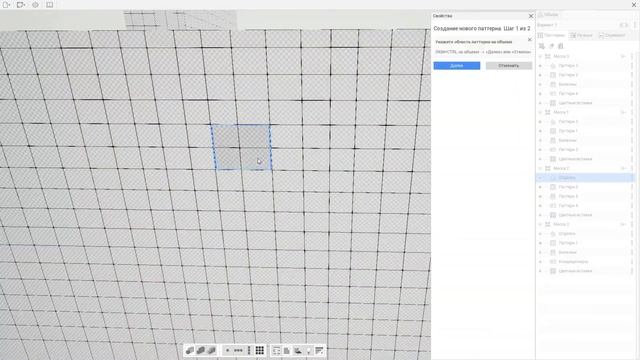
Task: Click the document page icon in bottom toolbar
Action: pyautogui.click(x=287, y=351)
